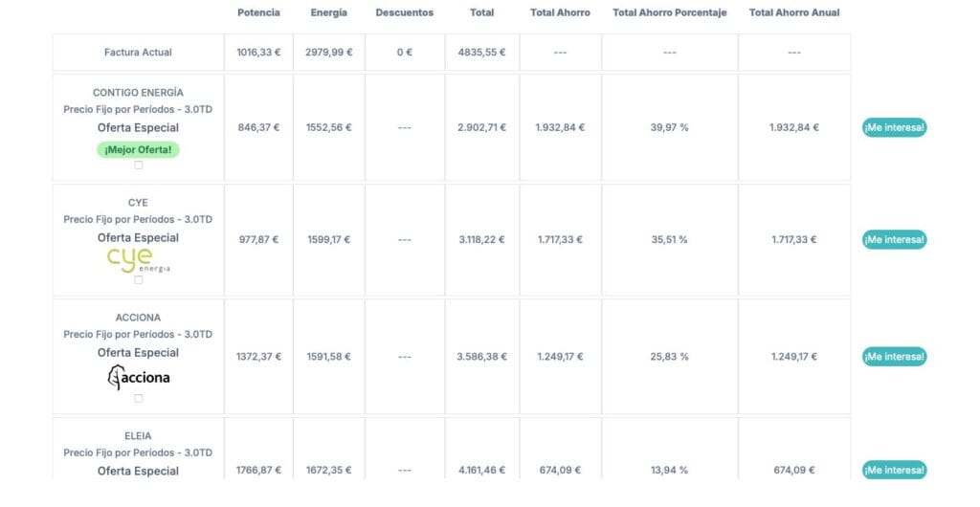Click the Descuentos column header

(404, 12)
